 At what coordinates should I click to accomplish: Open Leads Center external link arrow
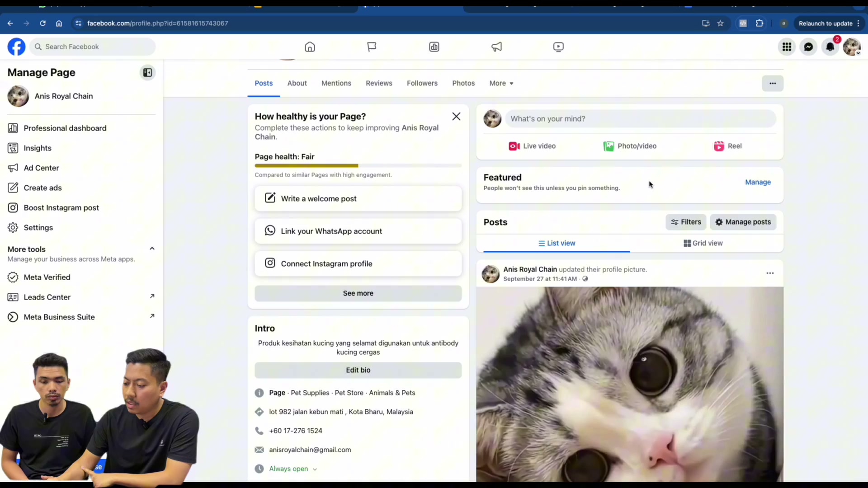(152, 296)
